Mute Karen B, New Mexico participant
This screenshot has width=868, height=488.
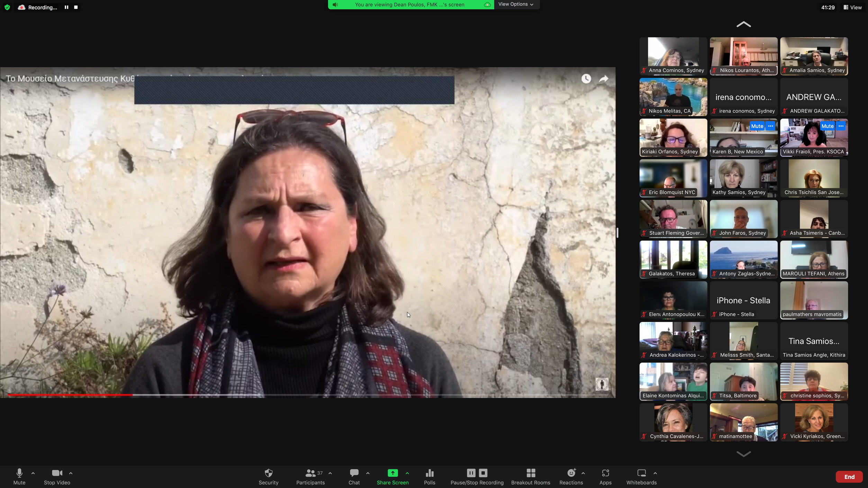pos(757,126)
